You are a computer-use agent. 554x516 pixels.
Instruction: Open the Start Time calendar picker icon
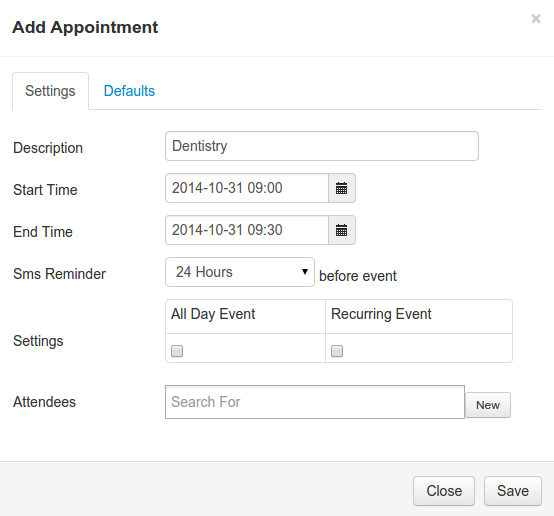[342, 188]
